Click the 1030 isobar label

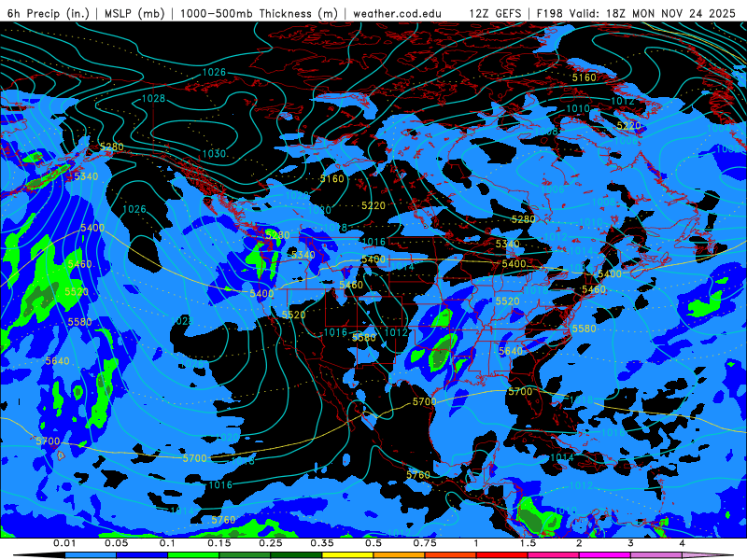(x=214, y=154)
